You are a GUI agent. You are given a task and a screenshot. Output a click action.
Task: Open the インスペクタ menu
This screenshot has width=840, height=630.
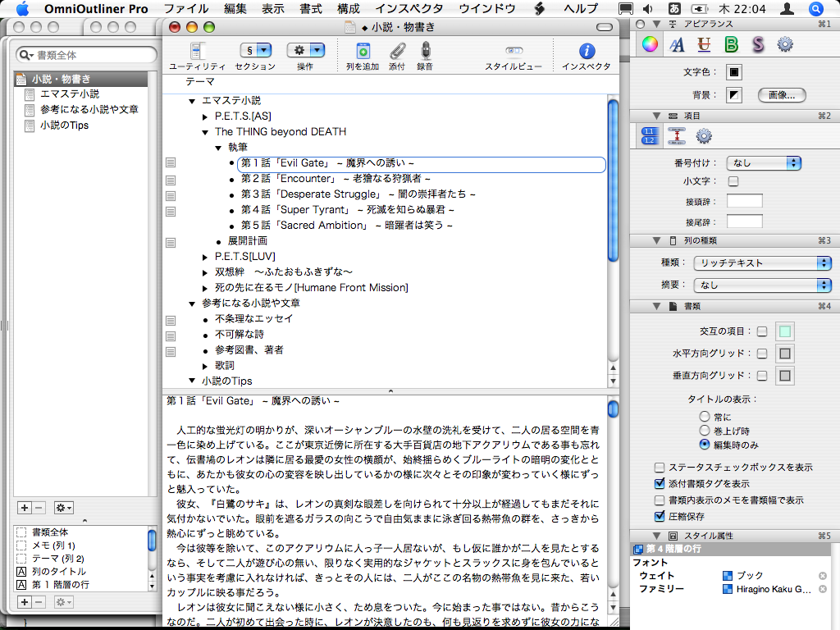[x=409, y=8]
